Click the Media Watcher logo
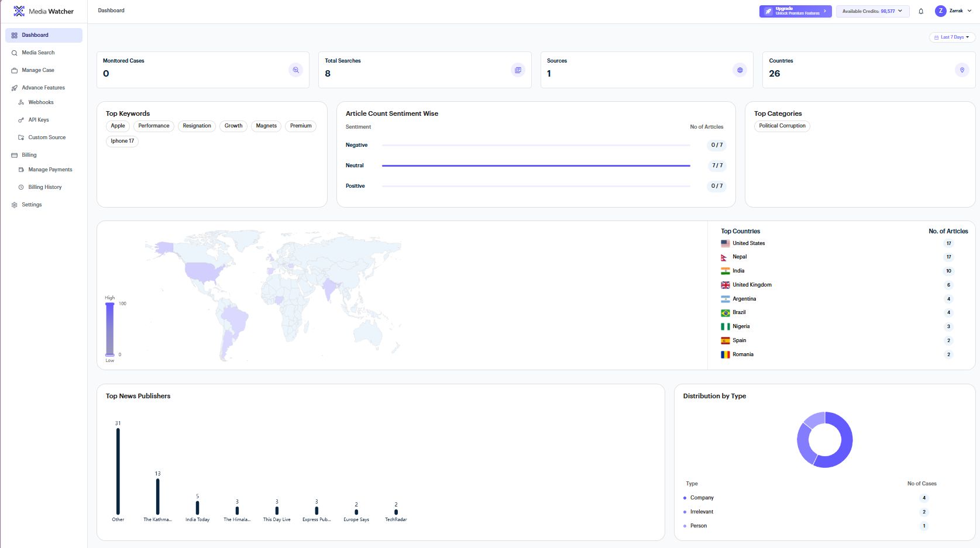 [x=19, y=11]
